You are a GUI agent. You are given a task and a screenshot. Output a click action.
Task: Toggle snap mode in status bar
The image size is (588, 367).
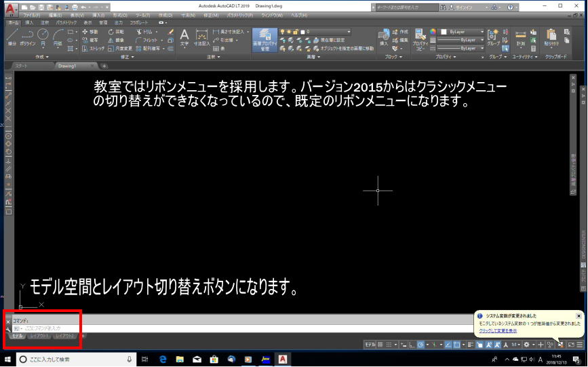389,345
